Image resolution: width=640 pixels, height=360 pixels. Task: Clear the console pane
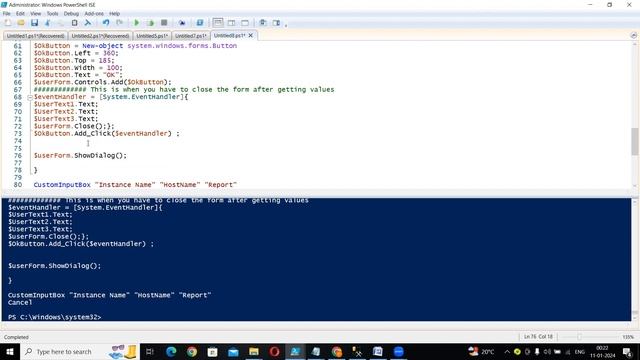pos(88,23)
